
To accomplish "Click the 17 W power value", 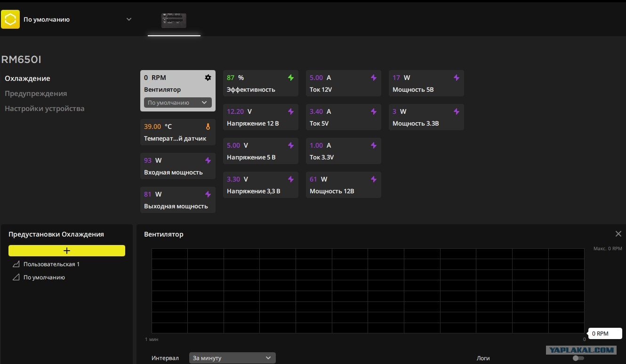I will click(401, 78).
